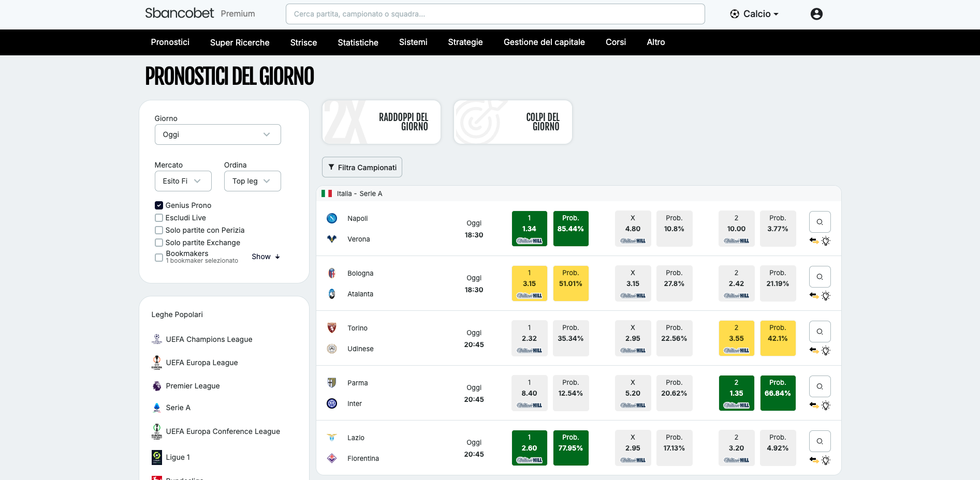Viewport: 980px width, 480px height.
Task: Select the Serie A league icon
Action: click(x=157, y=408)
